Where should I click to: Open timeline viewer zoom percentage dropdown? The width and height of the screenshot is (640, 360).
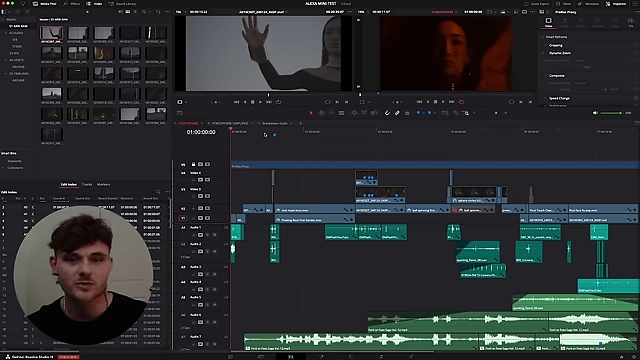(x=362, y=12)
